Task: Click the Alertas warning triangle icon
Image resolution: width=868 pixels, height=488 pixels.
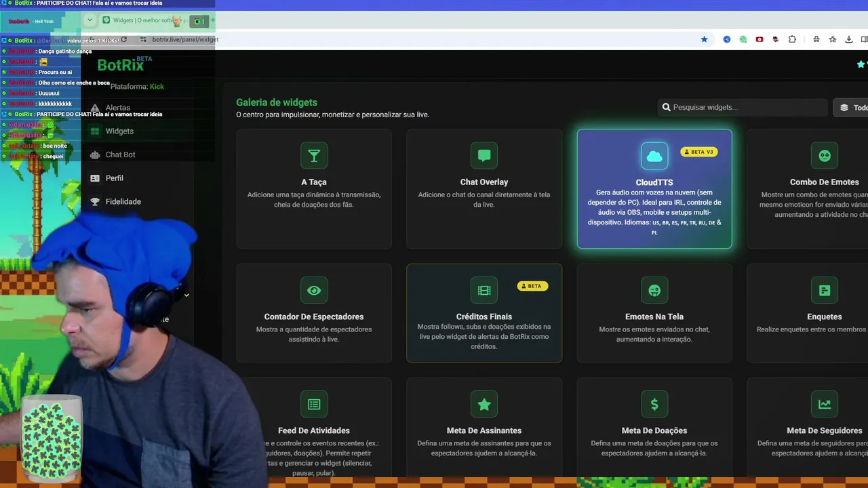Action: click(x=95, y=108)
